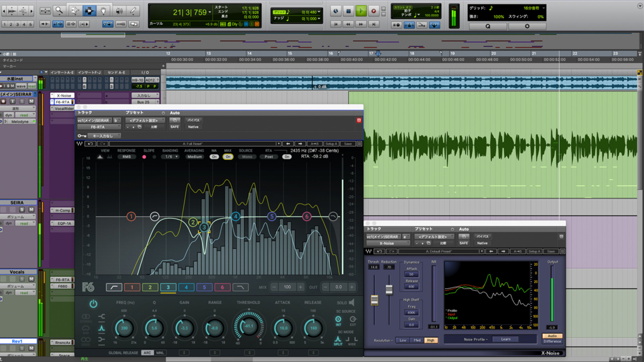Open the F6 preset name dropdown

pyautogui.click(x=195, y=144)
